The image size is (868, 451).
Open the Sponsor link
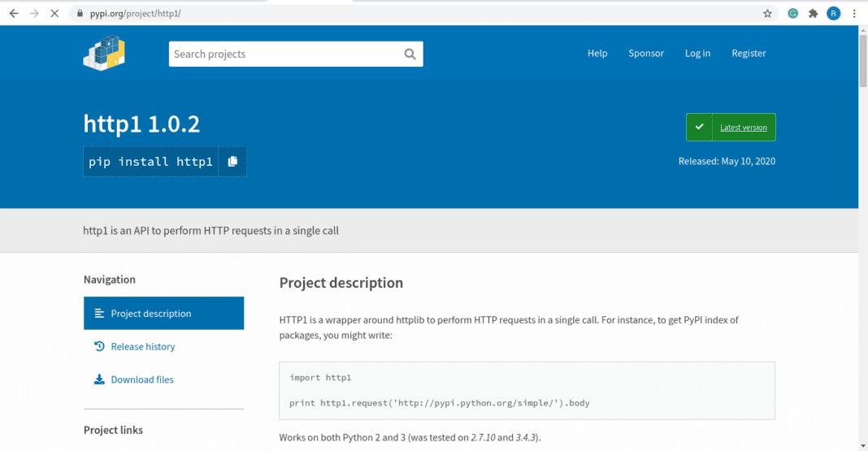click(646, 54)
